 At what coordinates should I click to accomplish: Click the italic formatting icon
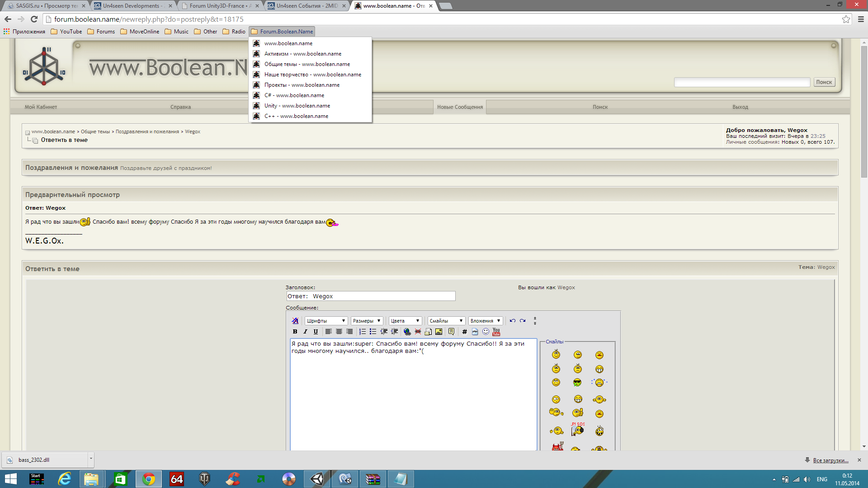(x=305, y=332)
